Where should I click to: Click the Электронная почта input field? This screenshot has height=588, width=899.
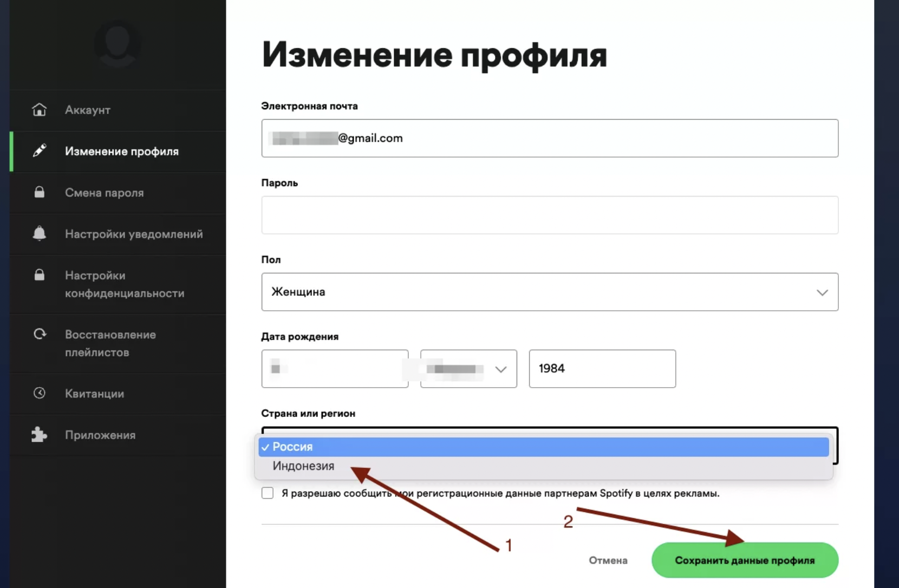click(550, 138)
